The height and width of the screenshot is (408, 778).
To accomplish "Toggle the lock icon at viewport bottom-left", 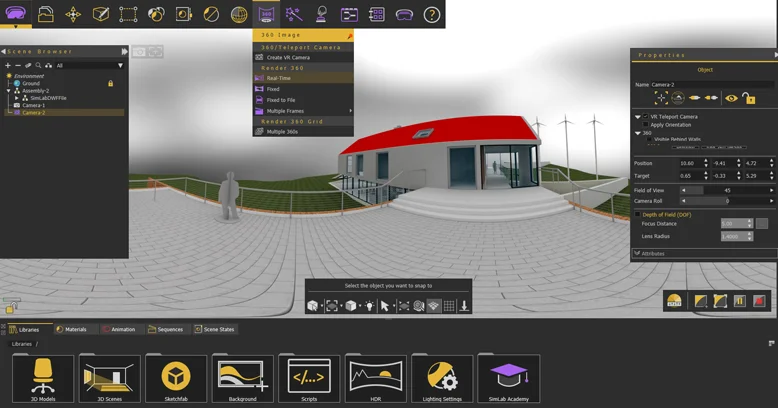I will (x=10, y=306).
